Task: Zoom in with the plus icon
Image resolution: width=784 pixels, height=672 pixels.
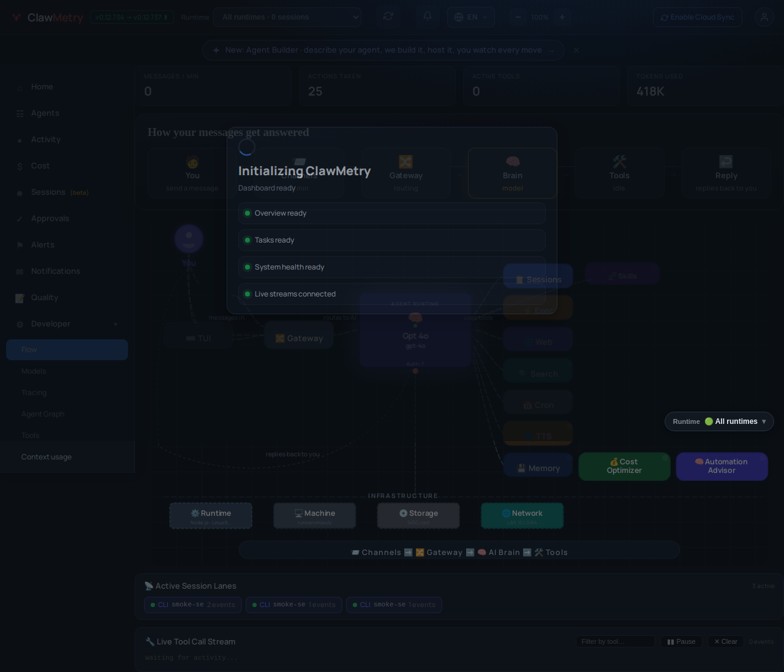Action: (x=562, y=17)
